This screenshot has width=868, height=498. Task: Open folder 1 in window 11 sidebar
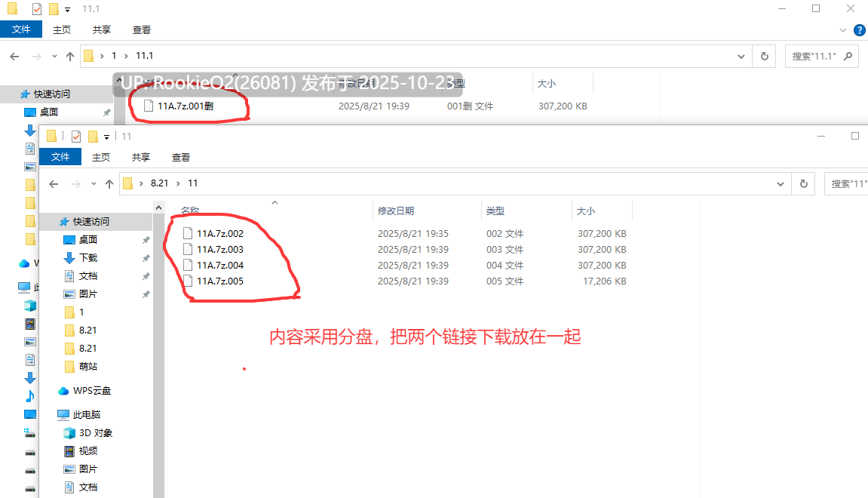81,312
